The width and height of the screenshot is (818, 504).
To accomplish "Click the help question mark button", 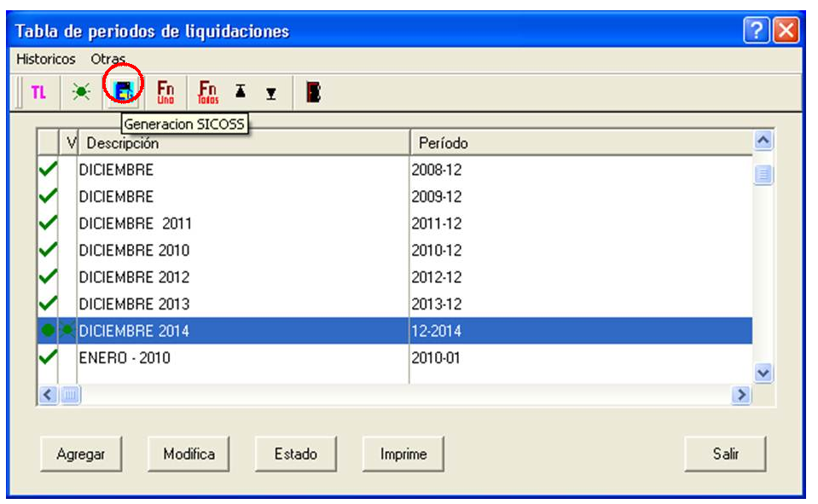I will 757,30.
